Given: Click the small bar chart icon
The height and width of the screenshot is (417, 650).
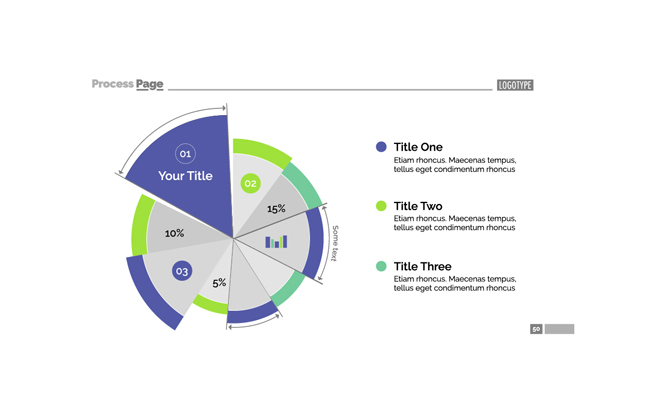Looking at the screenshot, I should [276, 242].
